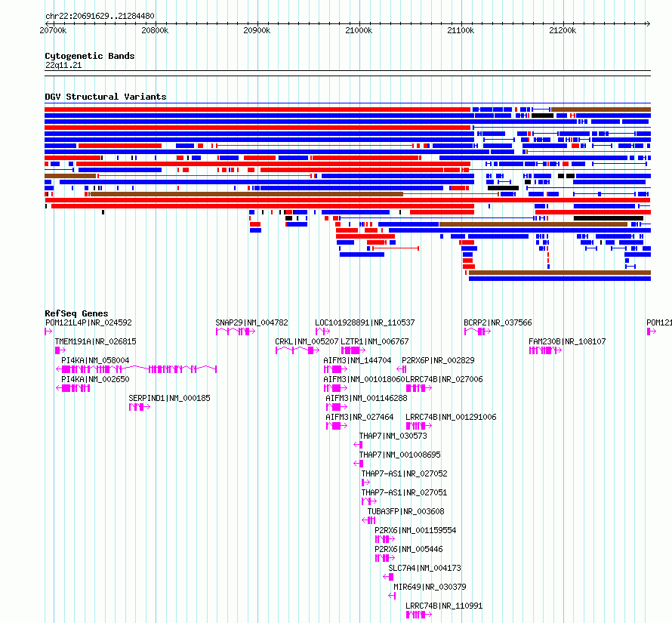Select the LRRC74B|NR_110991 label
The width and height of the screenshot is (672, 623).
[x=444, y=606]
